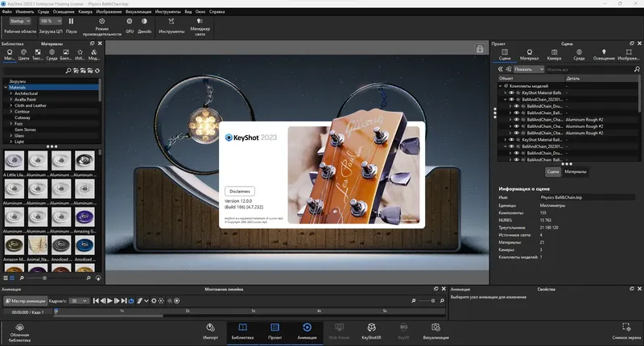Open the Startup workspace dropdown
Image resolution: width=644 pixels, height=346 pixels.
pos(19,19)
